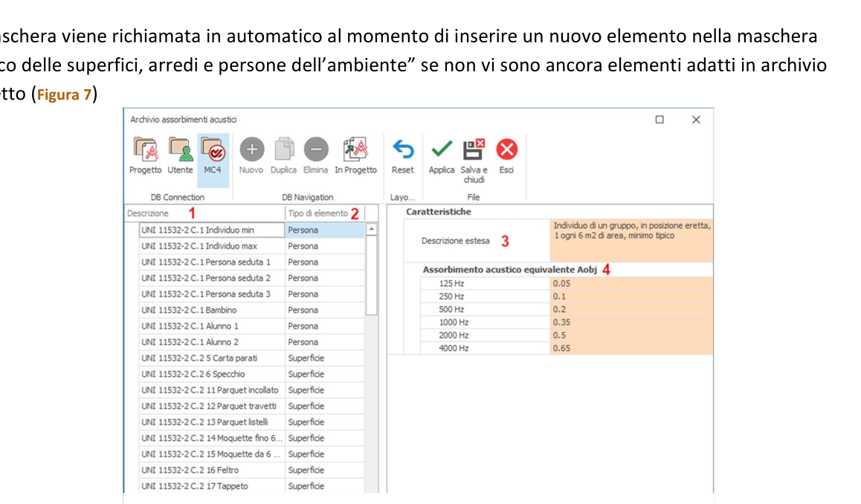Click the In Progetto copy icon
Screen dimensions: 861x504
click(355, 149)
